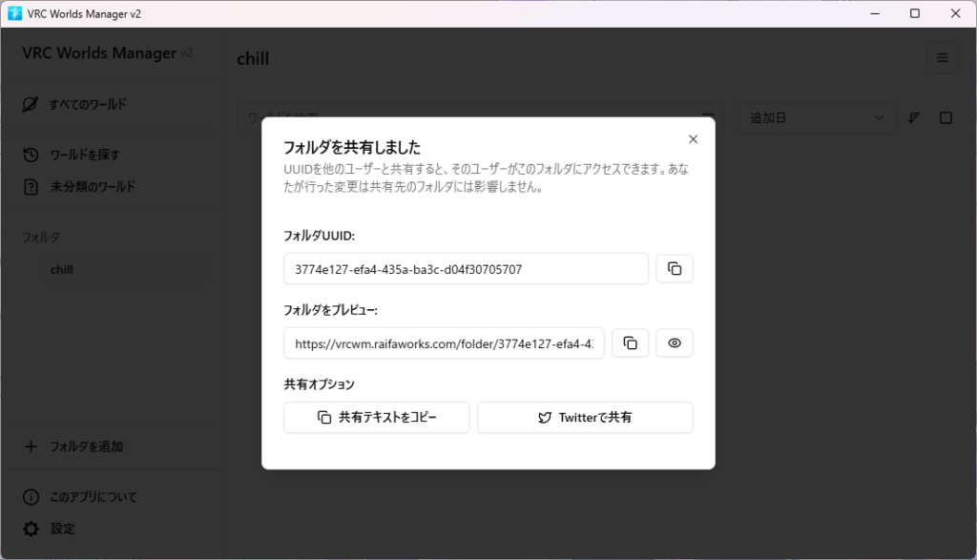This screenshot has width=977, height=560.
Task: Click フォルダを追加 plus icon
Action: point(31,446)
